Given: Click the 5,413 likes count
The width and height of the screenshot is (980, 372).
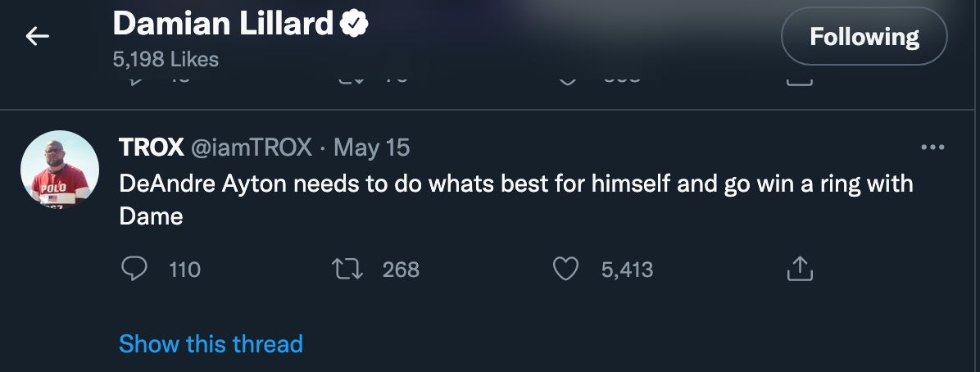Looking at the screenshot, I should pos(627,270).
